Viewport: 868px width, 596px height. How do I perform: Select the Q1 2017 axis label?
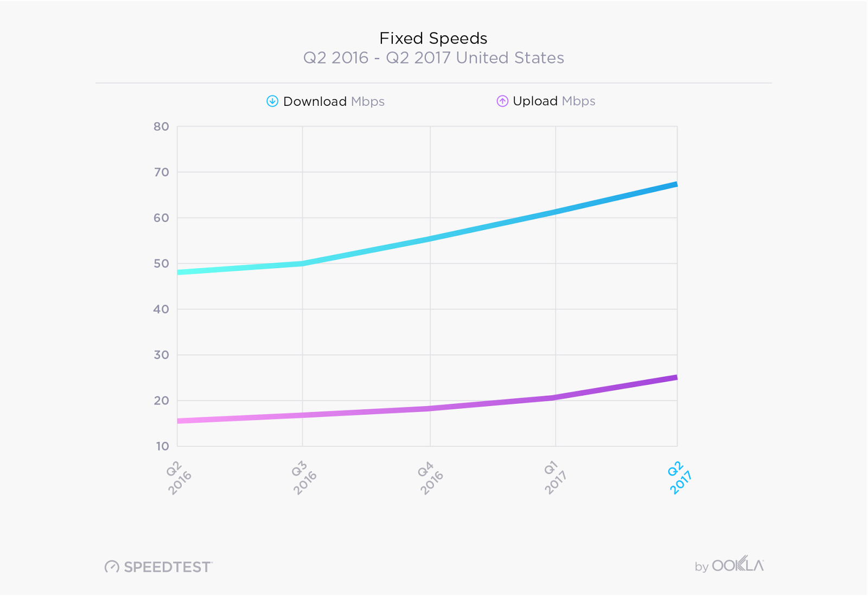click(x=556, y=477)
